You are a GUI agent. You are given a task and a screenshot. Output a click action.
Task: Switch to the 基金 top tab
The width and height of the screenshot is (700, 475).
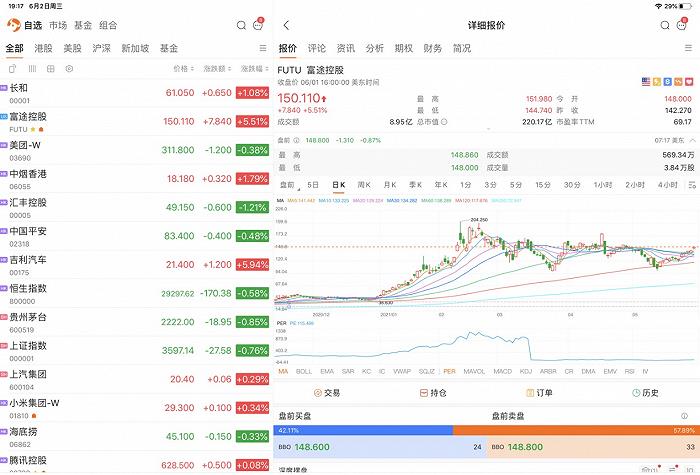pyautogui.click(x=83, y=25)
